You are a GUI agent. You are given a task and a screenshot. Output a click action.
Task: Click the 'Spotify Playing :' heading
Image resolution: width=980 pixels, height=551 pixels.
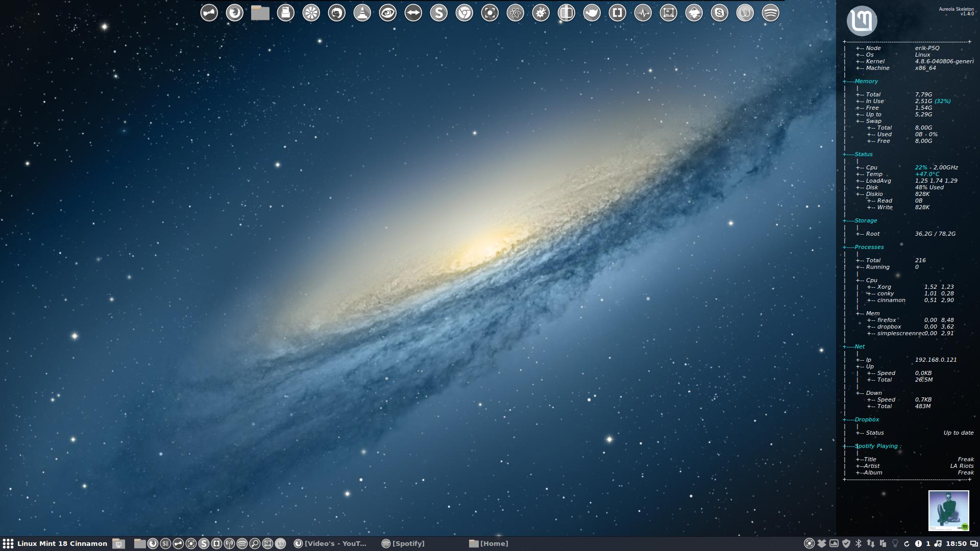pos(878,446)
